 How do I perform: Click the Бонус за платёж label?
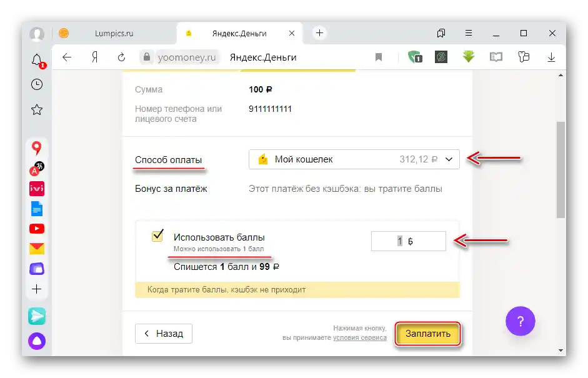point(171,189)
